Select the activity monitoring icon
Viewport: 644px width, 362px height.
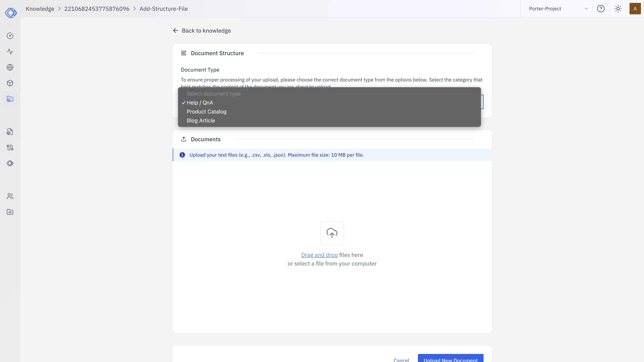[10, 52]
